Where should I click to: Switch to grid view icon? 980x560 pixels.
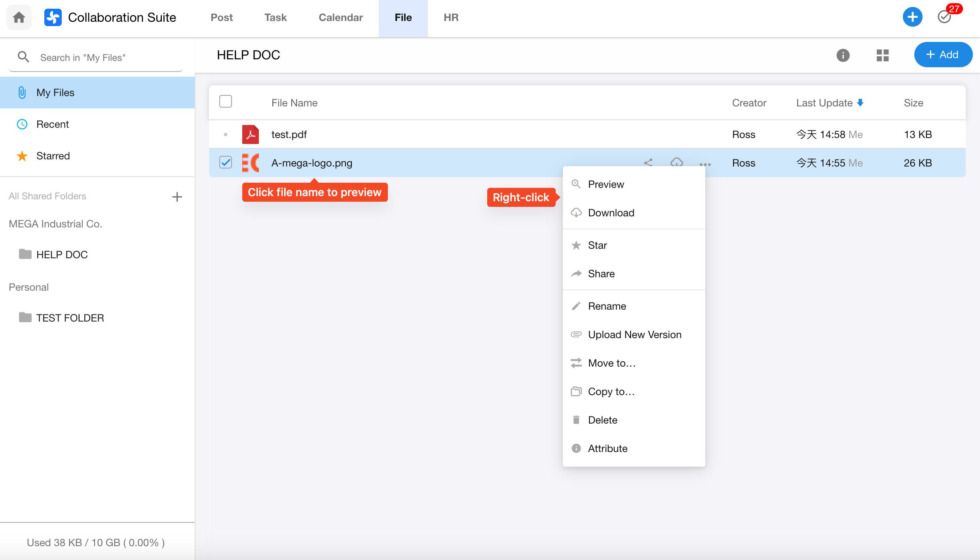882,55
